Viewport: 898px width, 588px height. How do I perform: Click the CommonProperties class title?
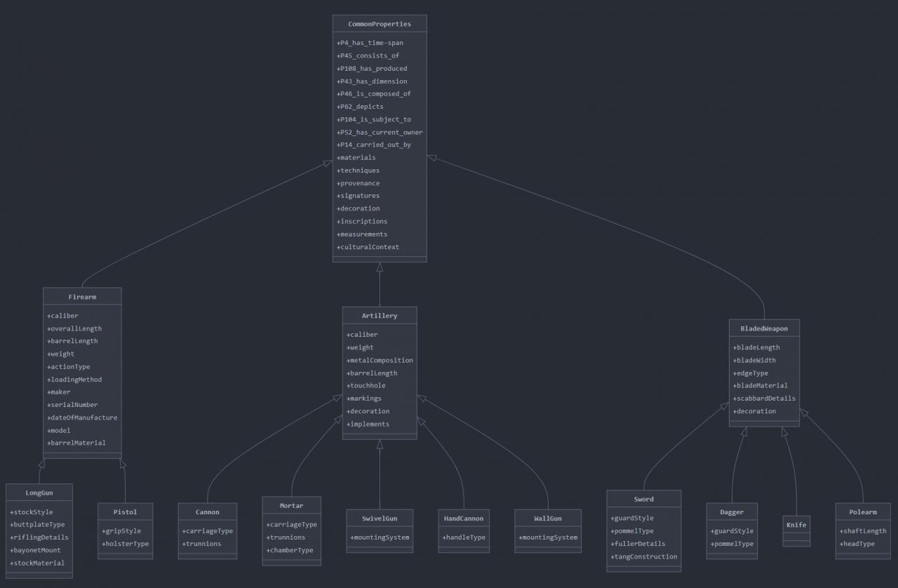[x=379, y=24]
